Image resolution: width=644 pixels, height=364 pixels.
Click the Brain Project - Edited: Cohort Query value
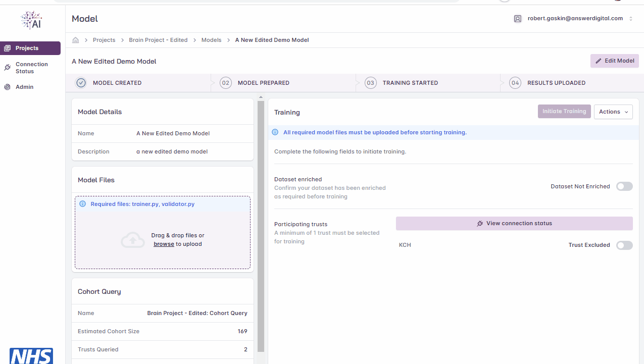tap(197, 313)
